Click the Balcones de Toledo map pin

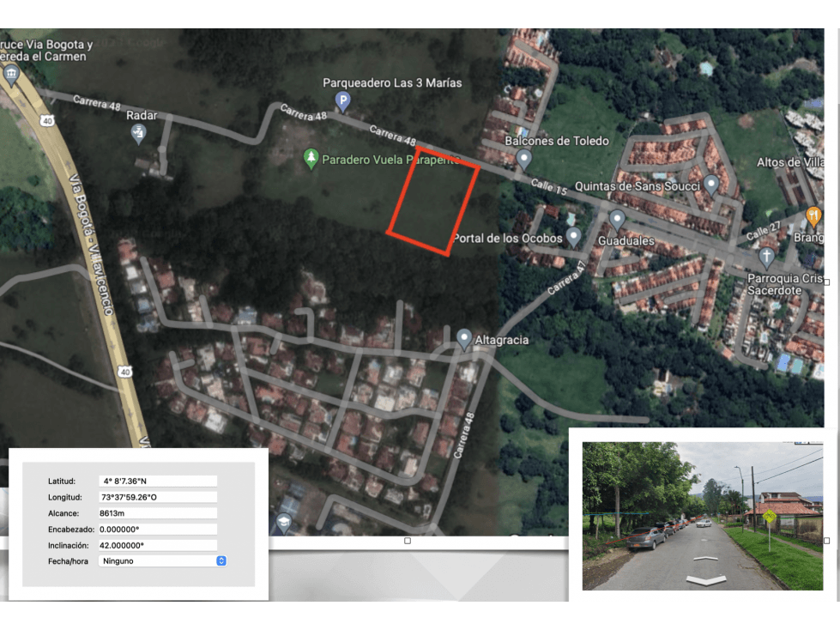point(523,159)
